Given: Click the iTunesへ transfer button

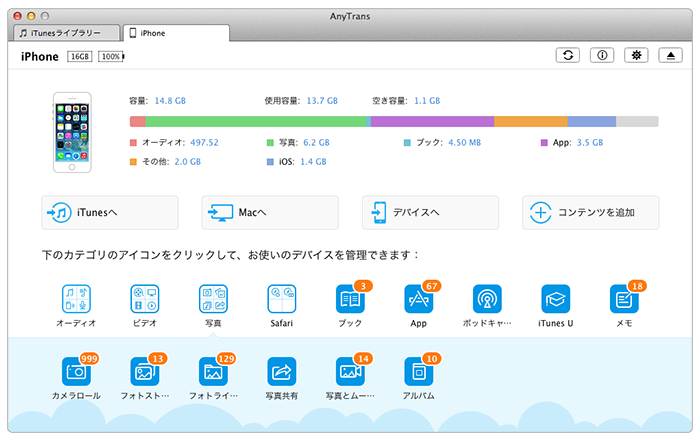Looking at the screenshot, I should (x=110, y=212).
